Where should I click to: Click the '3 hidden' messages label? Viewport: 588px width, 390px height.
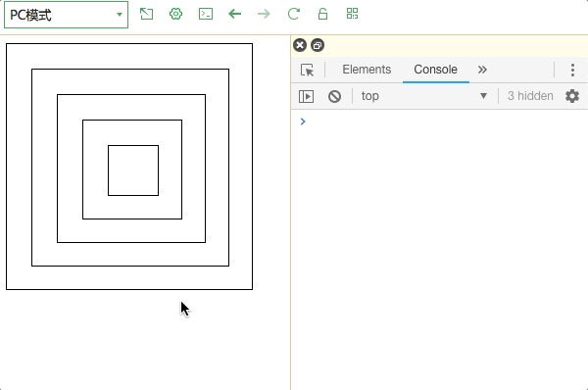click(x=530, y=96)
